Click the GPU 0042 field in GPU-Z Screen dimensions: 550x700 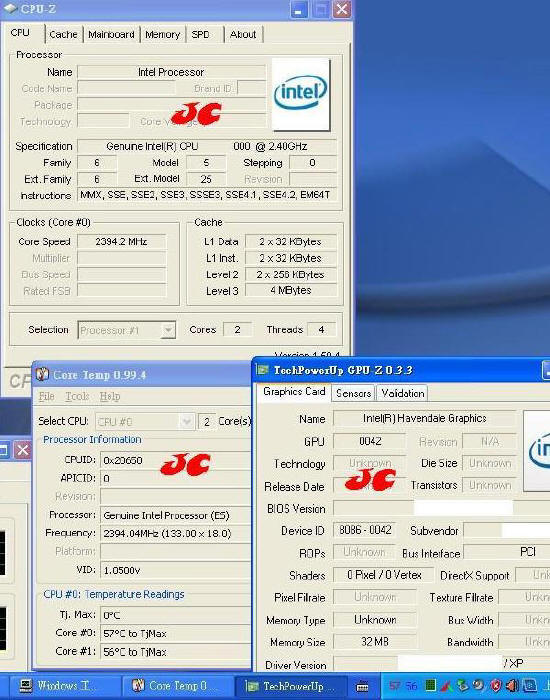pos(370,441)
